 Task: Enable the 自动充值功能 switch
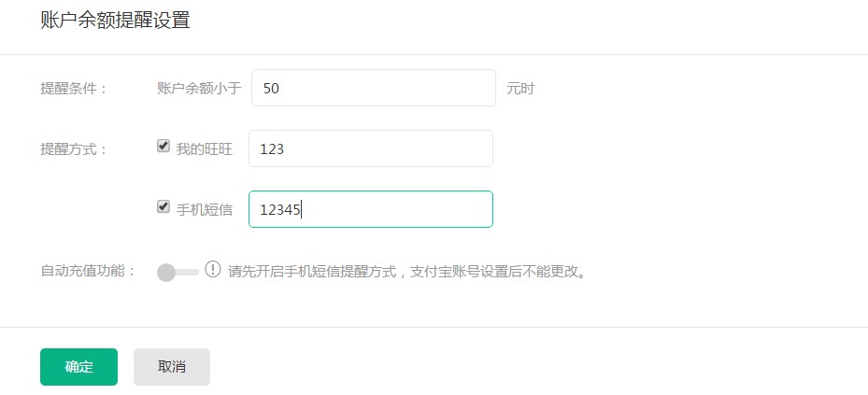coord(178,272)
